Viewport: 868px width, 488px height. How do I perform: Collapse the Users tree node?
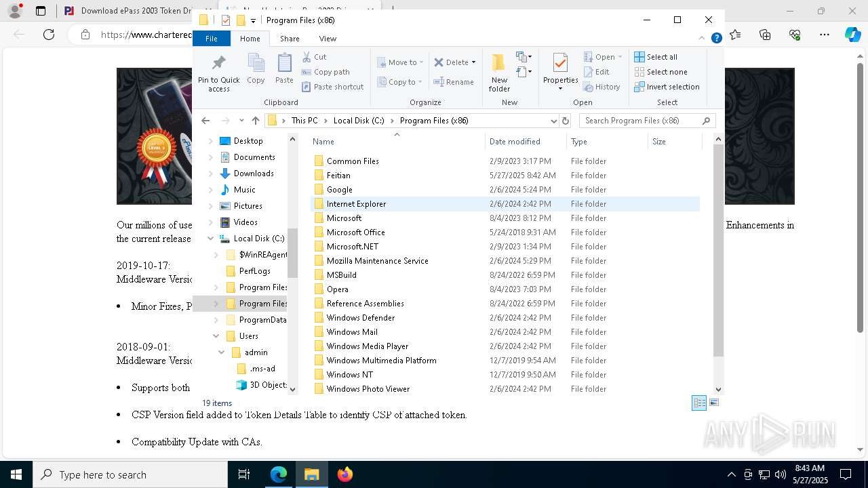pyautogui.click(x=216, y=336)
